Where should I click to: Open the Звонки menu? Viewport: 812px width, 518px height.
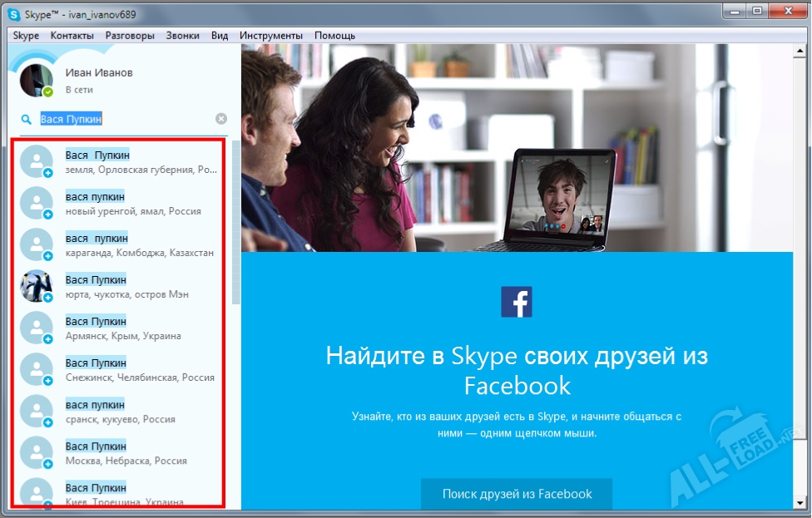coord(185,35)
